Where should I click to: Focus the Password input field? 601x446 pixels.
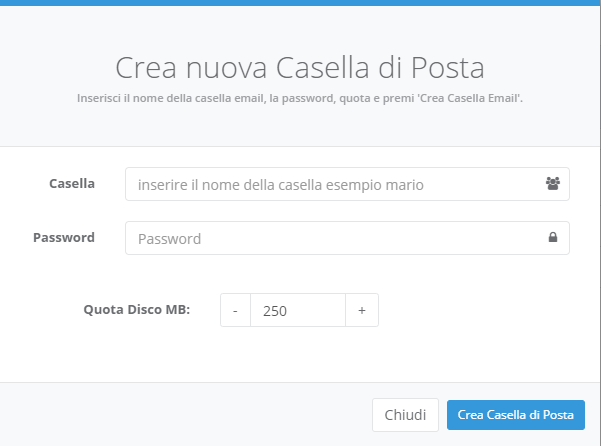coord(347,238)
